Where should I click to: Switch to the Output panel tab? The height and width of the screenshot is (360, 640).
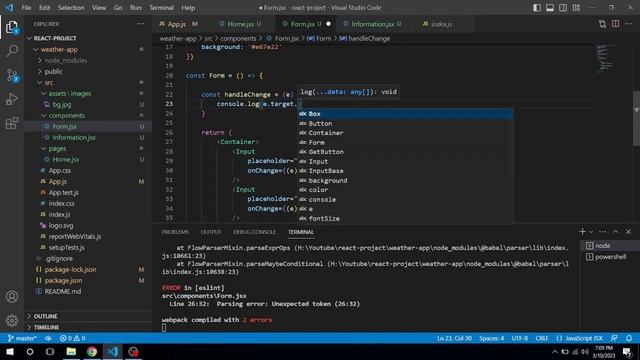coord(211,232)
